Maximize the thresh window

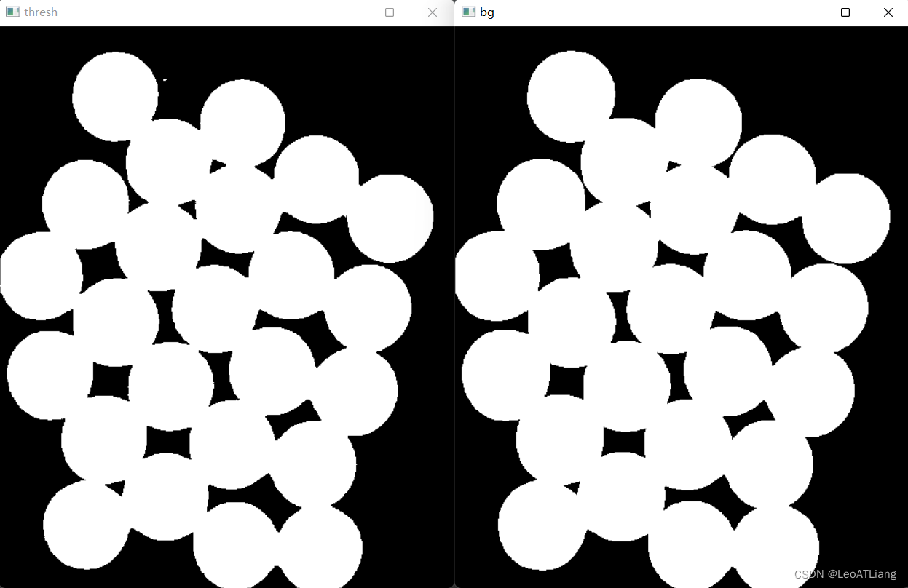pos(390,12)
